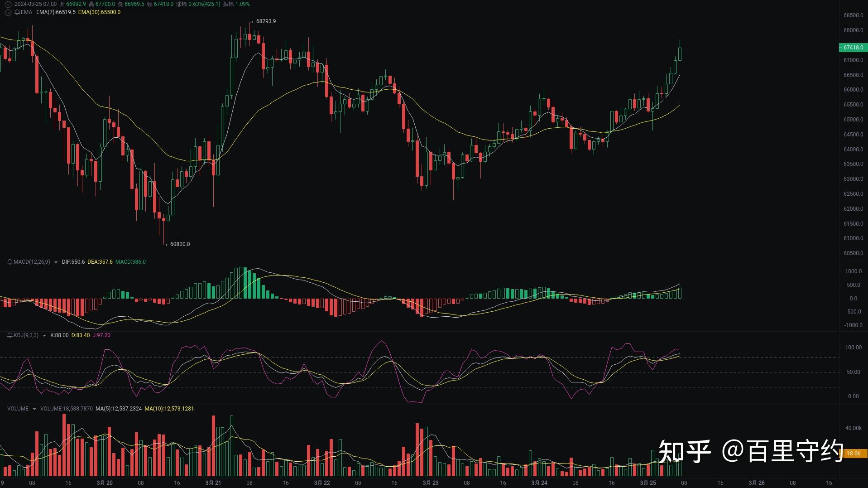This screenshot has height=488, width=868.
Task: Click the DEA:357.6 reading
Action: 100,262
